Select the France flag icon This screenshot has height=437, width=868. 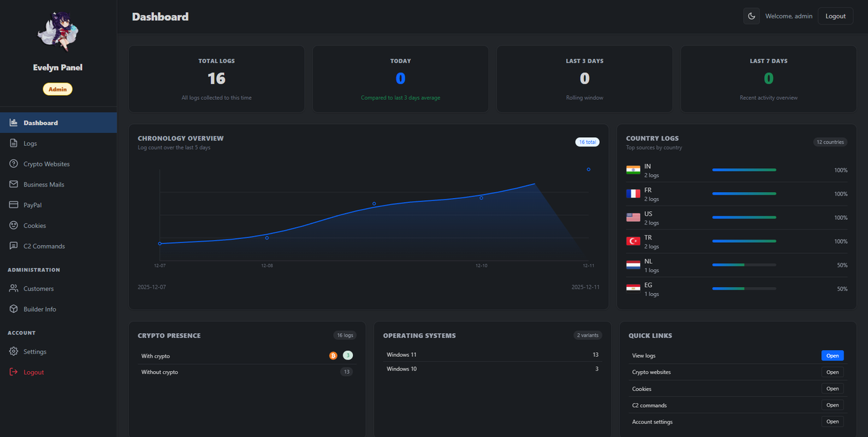point(633,194)
